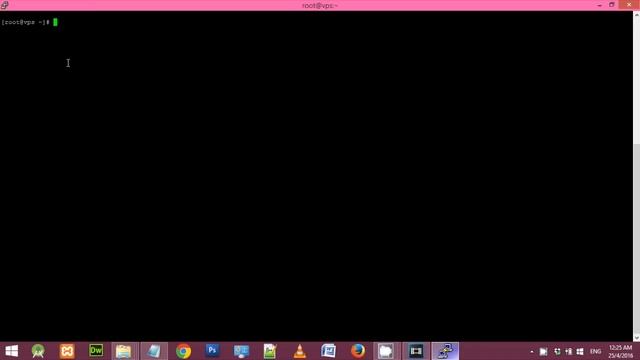Switch to the notepad-style app on the taskbar
This screenshot has width=640, height=360.
[154, 351]
